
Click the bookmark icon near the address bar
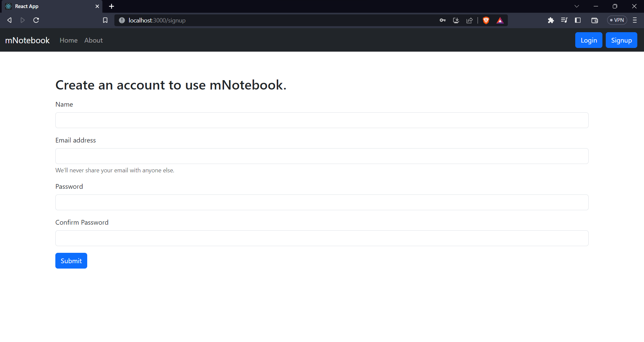click(105, 20)
